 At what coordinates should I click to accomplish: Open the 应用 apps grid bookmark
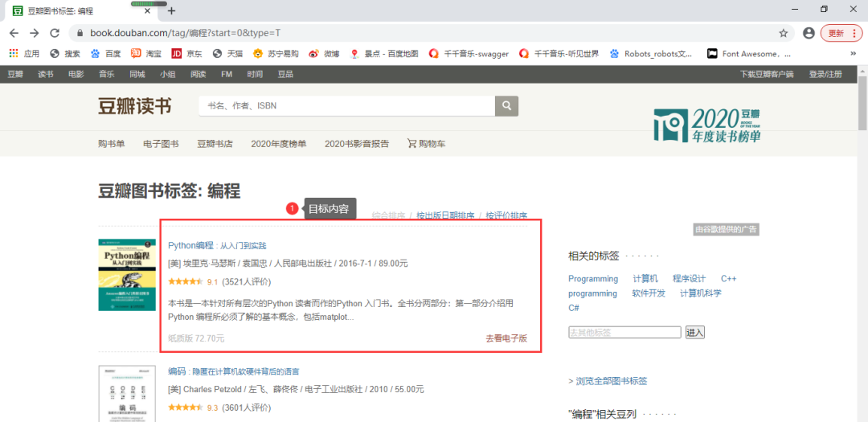pos(25,54)
